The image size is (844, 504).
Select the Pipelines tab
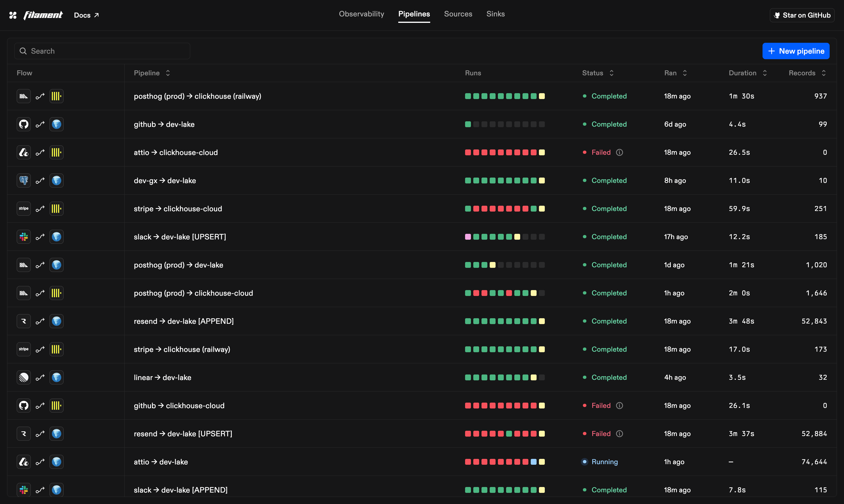pyautogui.click(x=414, y=14)
